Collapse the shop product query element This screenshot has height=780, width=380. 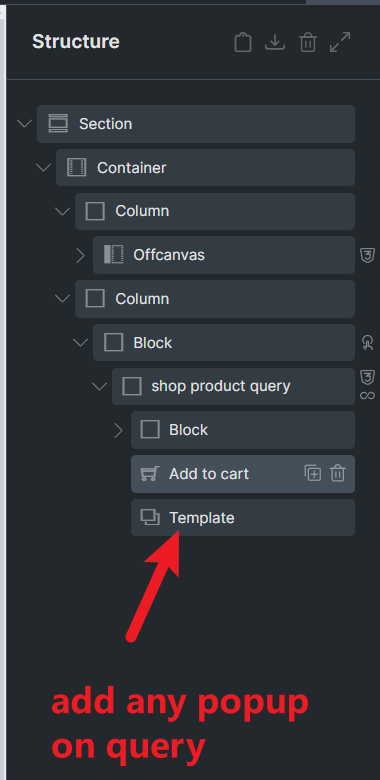100,387
